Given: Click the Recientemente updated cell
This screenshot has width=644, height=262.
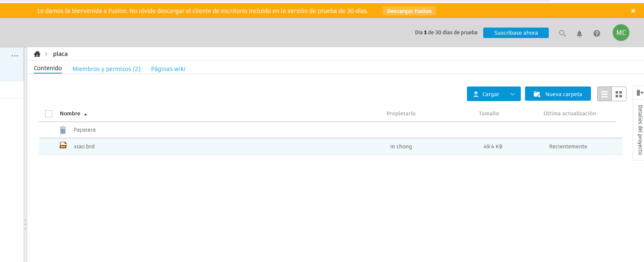Looking at the screenshot, I should coord(568,147).
